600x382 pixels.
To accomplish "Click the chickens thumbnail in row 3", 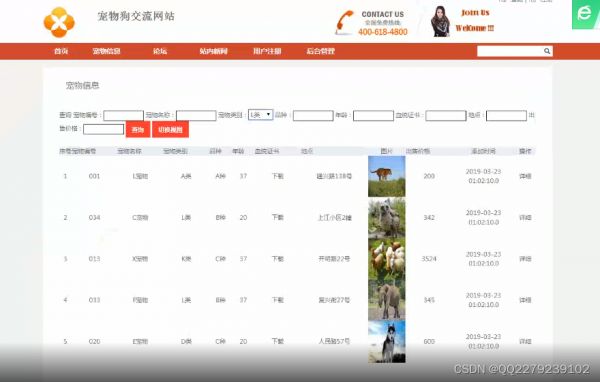I will tap(386, 259).
